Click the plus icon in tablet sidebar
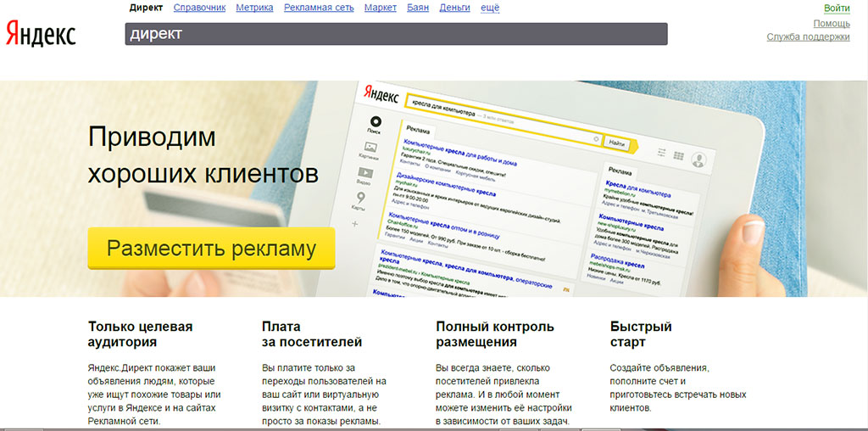 click(355, 224)
